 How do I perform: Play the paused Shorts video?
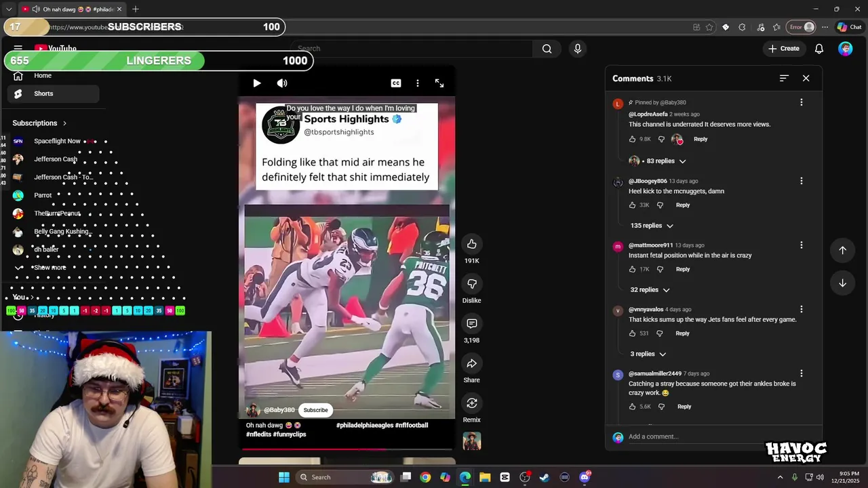pos(257,83)
